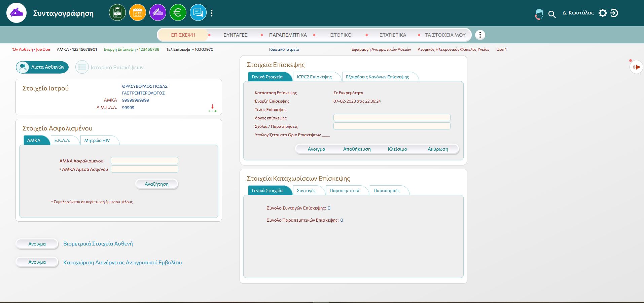Click the search magnifier icon

(552, 14)
